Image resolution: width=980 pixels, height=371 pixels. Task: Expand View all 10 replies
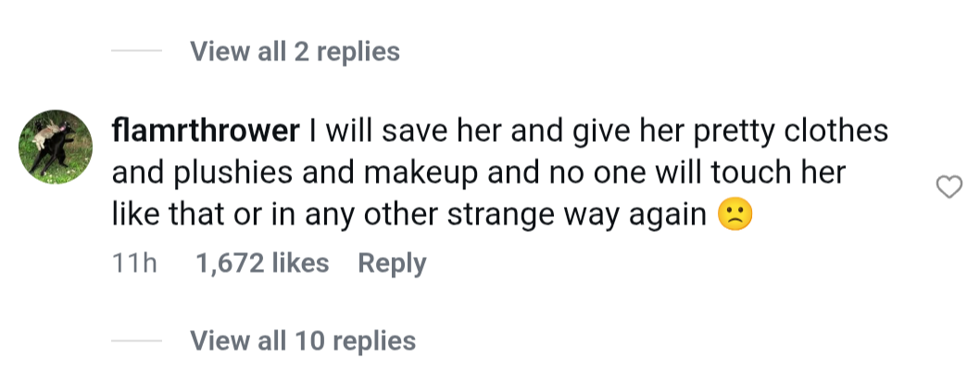click(x=303, y=340)
